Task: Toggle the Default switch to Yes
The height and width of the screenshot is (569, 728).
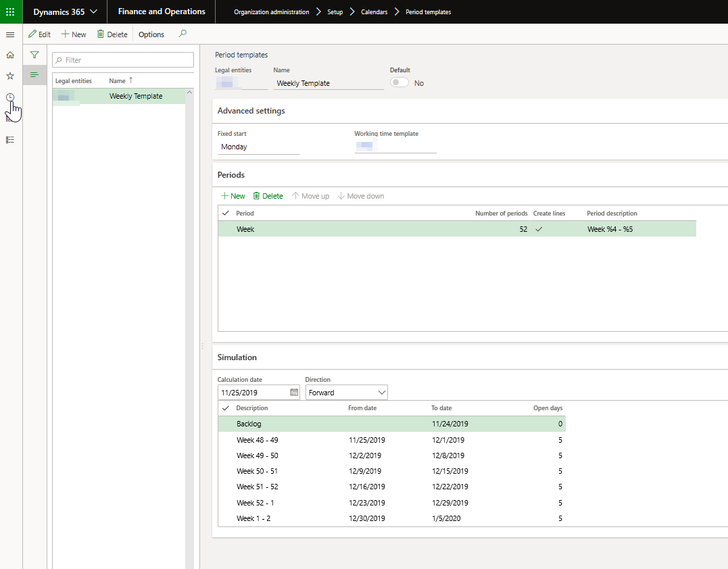Action: click(399, 82)
